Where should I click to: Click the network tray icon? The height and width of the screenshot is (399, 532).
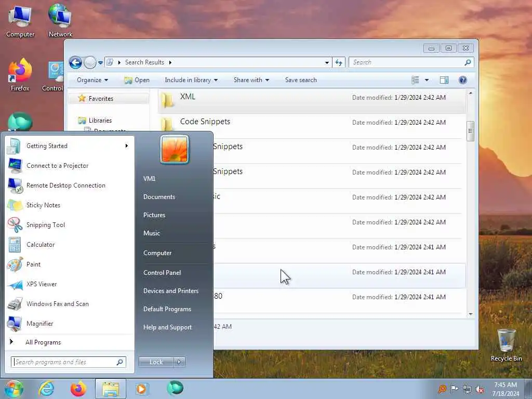point(467,389)
